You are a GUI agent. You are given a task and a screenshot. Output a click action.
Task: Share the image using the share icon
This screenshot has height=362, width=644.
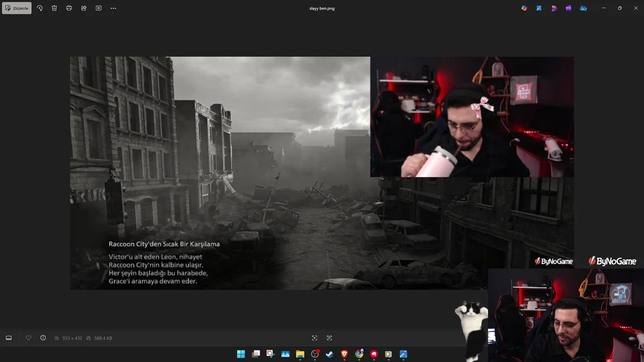pos(84,8)
